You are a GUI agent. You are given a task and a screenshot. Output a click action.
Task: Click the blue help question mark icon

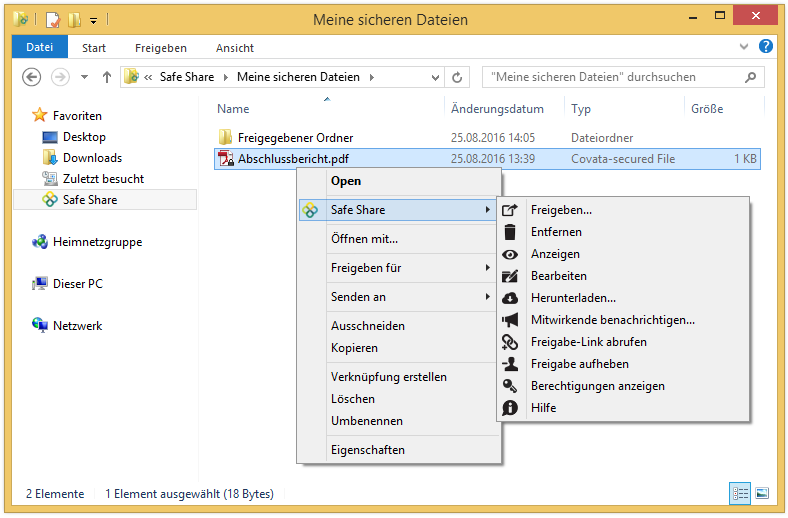[x=765, y=47]
